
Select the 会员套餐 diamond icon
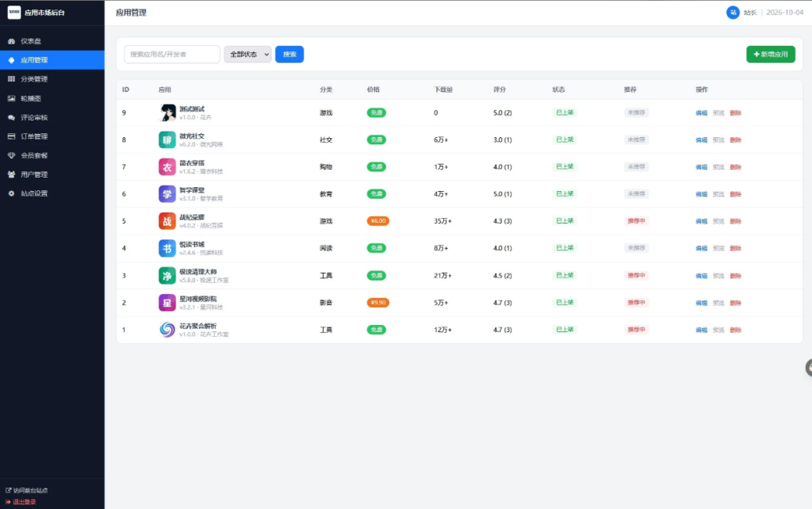(11, 155)
